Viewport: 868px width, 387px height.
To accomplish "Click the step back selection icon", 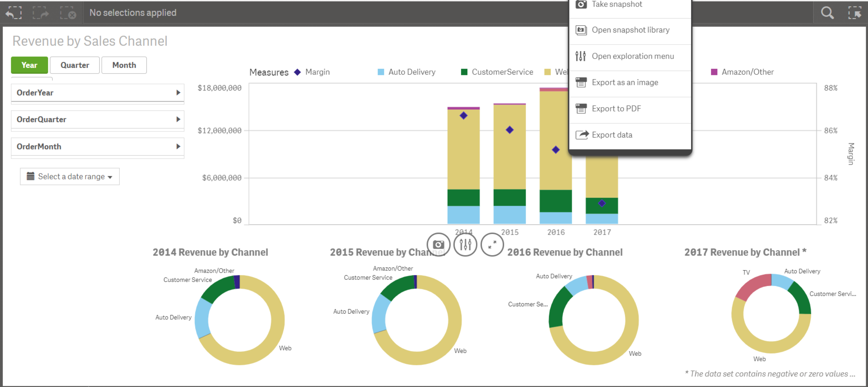I will (14, 13).
